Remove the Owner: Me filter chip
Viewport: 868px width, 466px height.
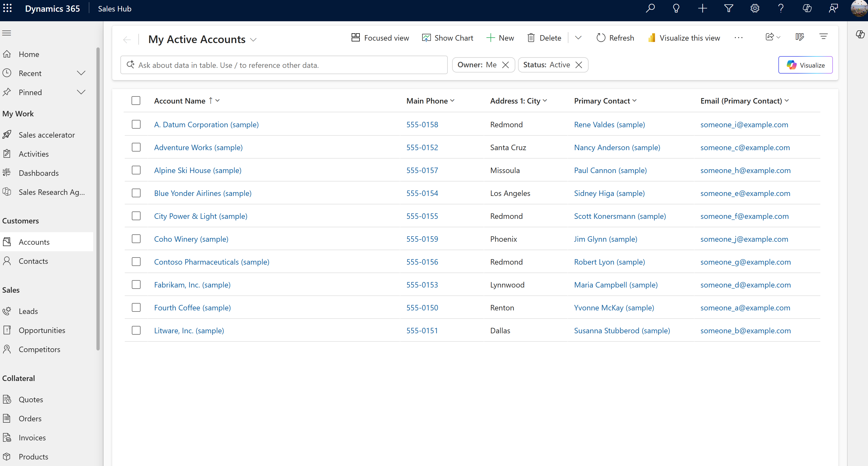click(505, 65)
